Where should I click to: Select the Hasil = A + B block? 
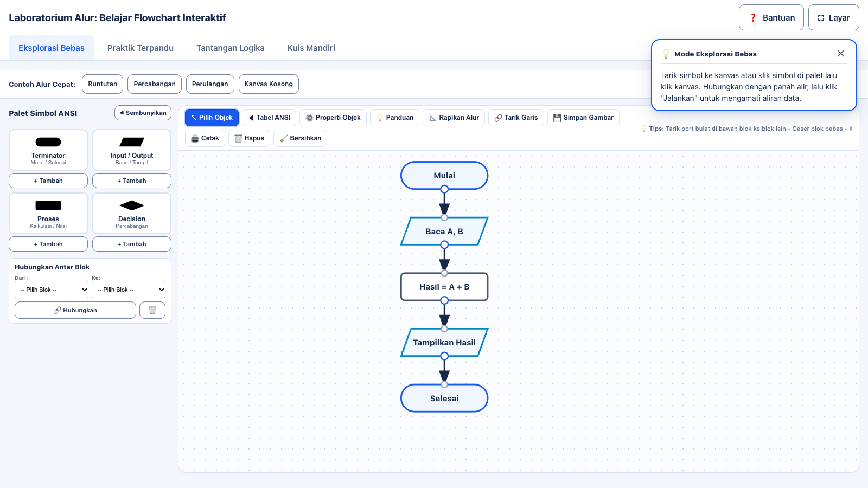point(444,287)
